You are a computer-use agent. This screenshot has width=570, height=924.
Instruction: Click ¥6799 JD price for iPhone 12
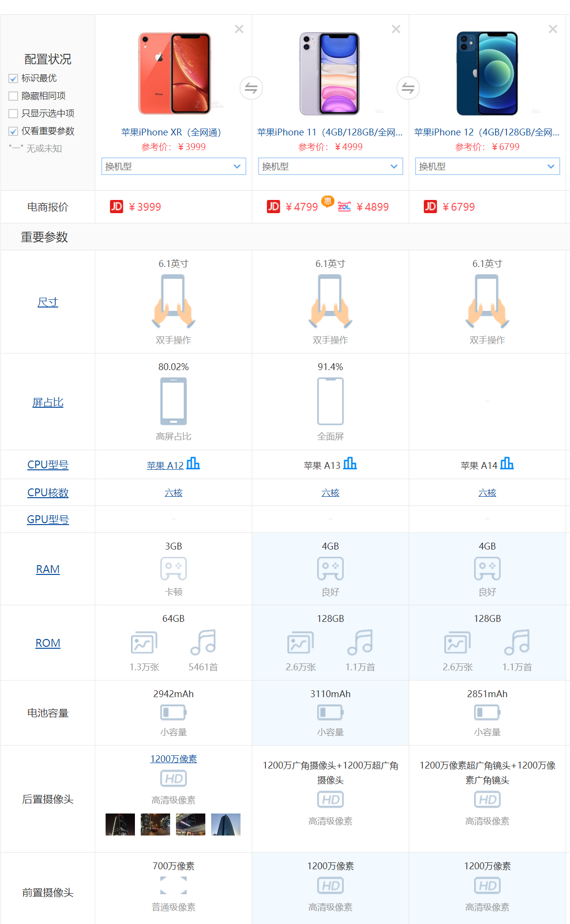point(459,207)
